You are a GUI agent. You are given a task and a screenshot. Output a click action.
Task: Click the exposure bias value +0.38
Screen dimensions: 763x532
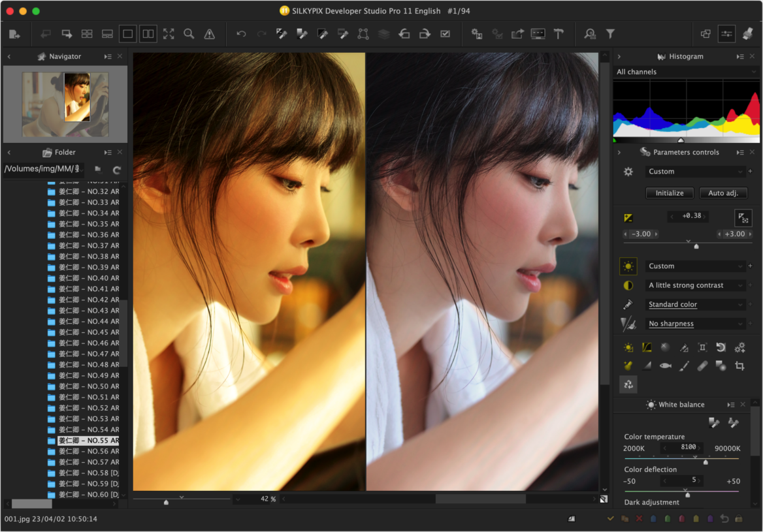691,216
